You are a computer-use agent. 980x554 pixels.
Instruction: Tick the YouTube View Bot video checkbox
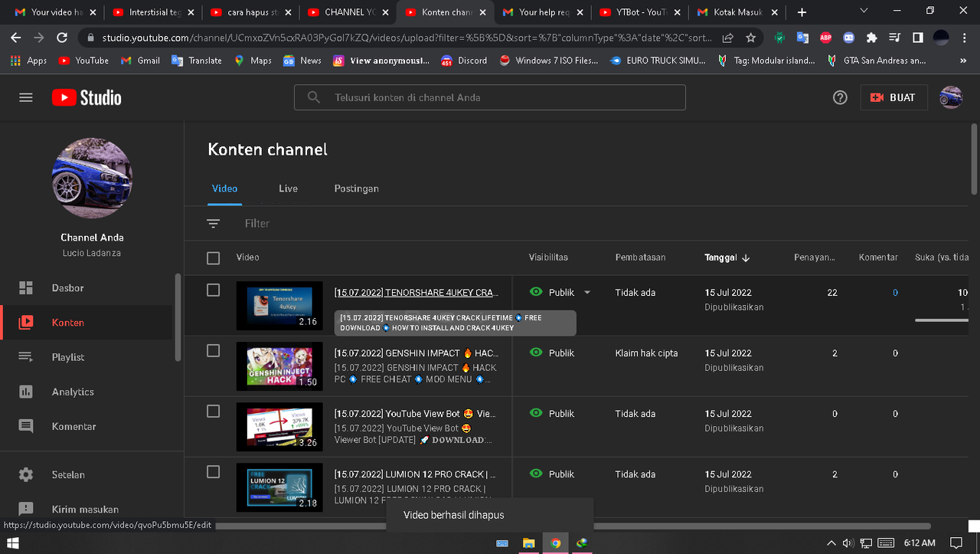[x=214, y=411]
